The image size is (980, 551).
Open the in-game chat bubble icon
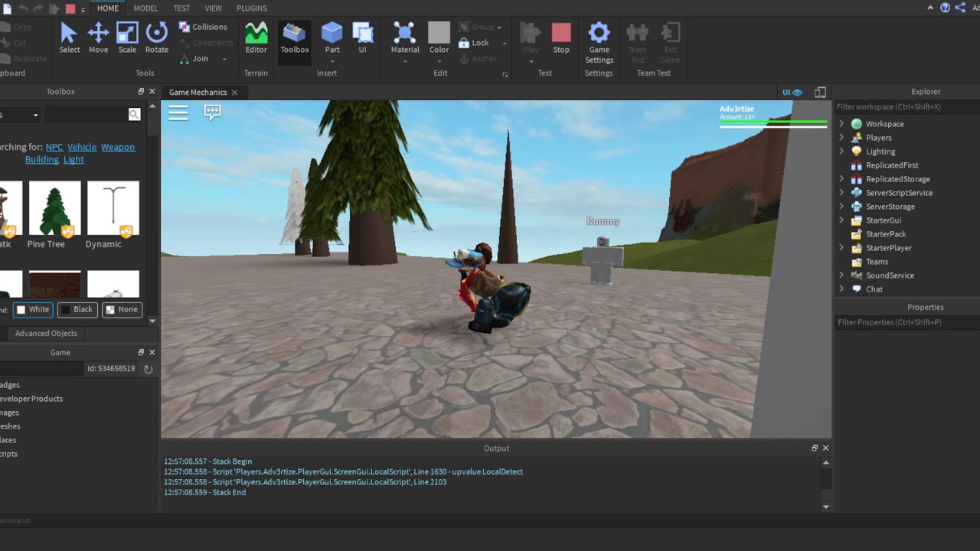pyautogui.click(x=213, y=112)
